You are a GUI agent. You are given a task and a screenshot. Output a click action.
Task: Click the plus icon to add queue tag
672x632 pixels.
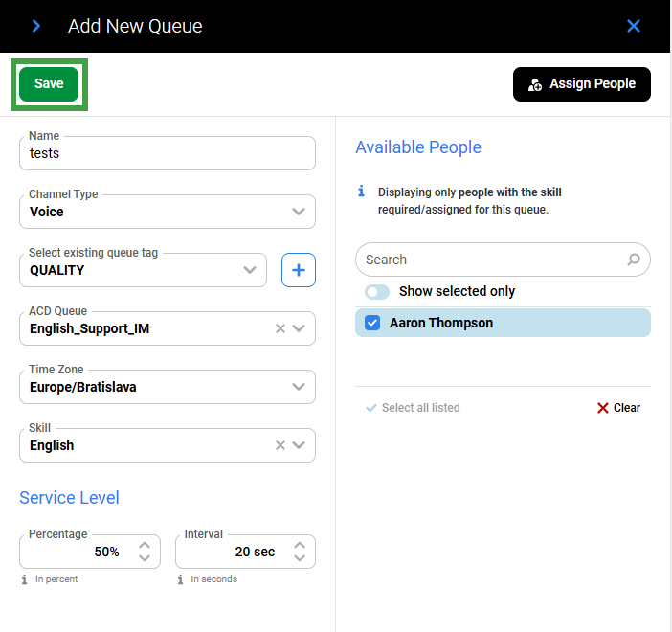point(298,270)
